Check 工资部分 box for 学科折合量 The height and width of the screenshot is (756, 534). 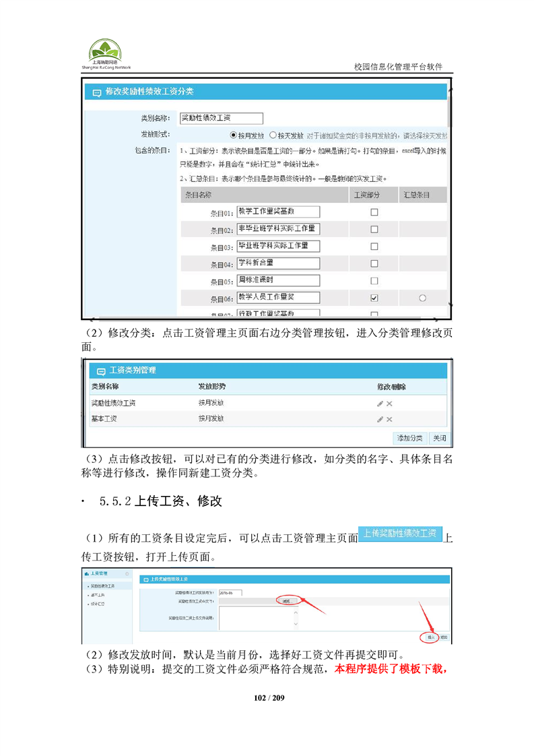pos(374,263)
